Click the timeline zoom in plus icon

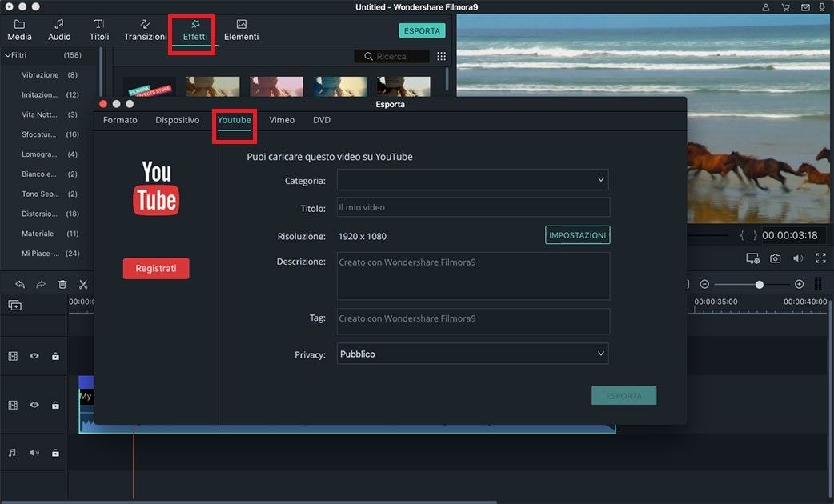tap(799, 285)
